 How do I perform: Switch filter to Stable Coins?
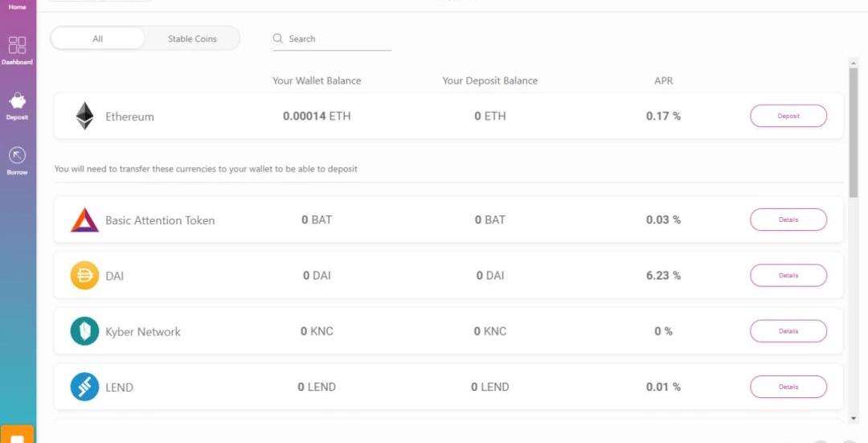192,39
